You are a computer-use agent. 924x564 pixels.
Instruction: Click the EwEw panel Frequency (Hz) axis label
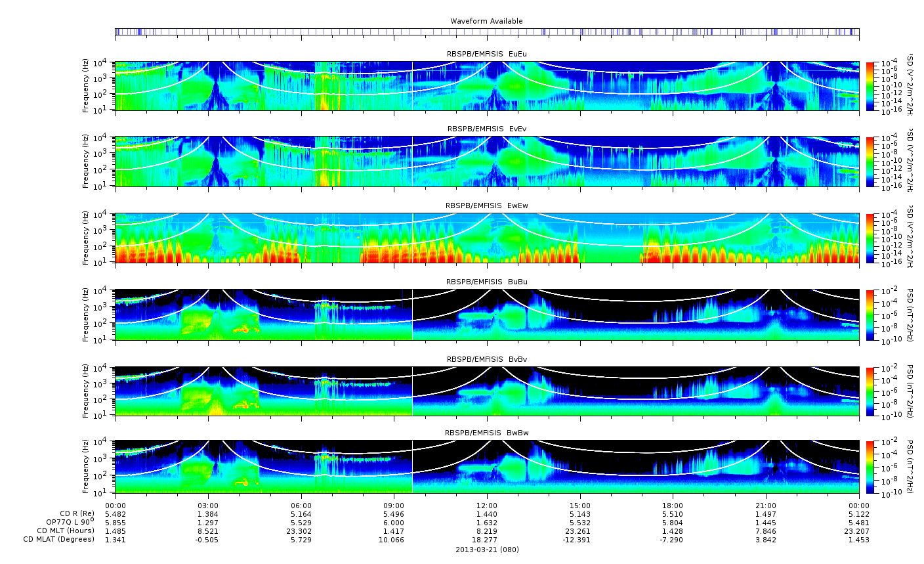[86, 238]
